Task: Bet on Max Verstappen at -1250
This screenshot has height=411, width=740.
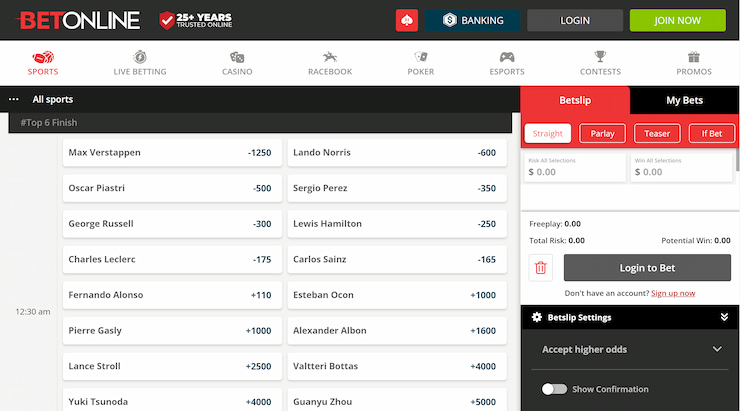Action: coord(172,152)
